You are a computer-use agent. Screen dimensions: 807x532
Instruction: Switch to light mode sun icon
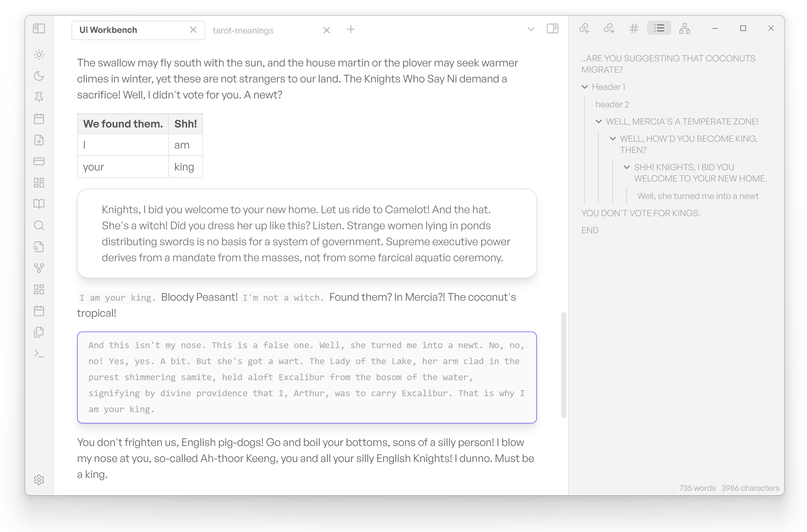point(39,54)
